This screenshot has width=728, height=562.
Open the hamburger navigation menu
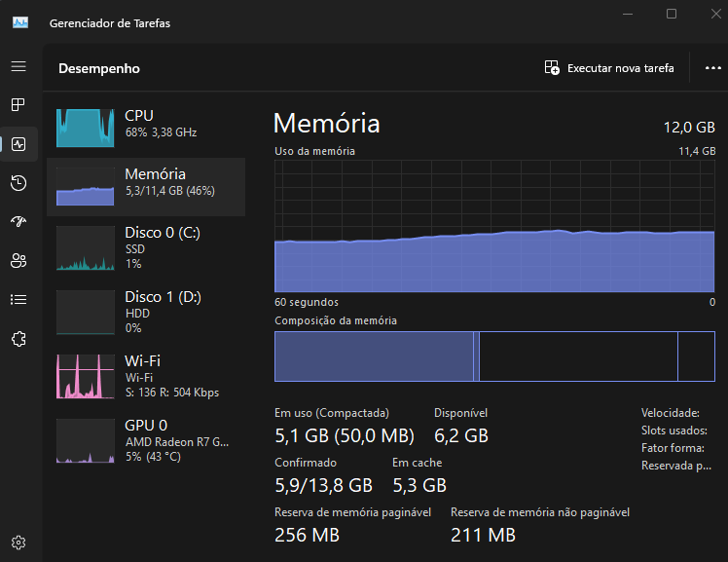click(x=18, y=66)
